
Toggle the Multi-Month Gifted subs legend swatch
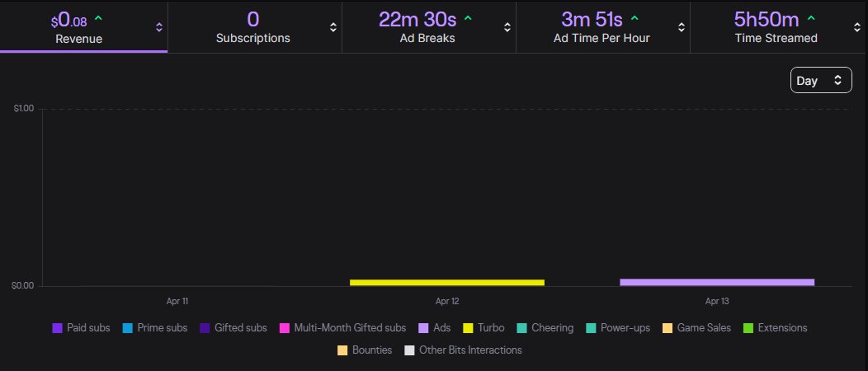(x=285, y=328)
